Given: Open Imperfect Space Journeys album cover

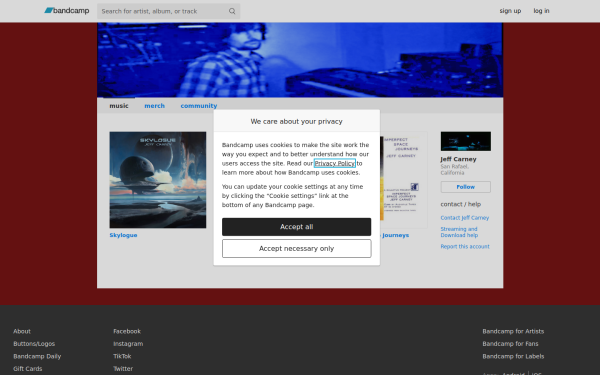Looking at the screenshot, I should tap(404, 180).
